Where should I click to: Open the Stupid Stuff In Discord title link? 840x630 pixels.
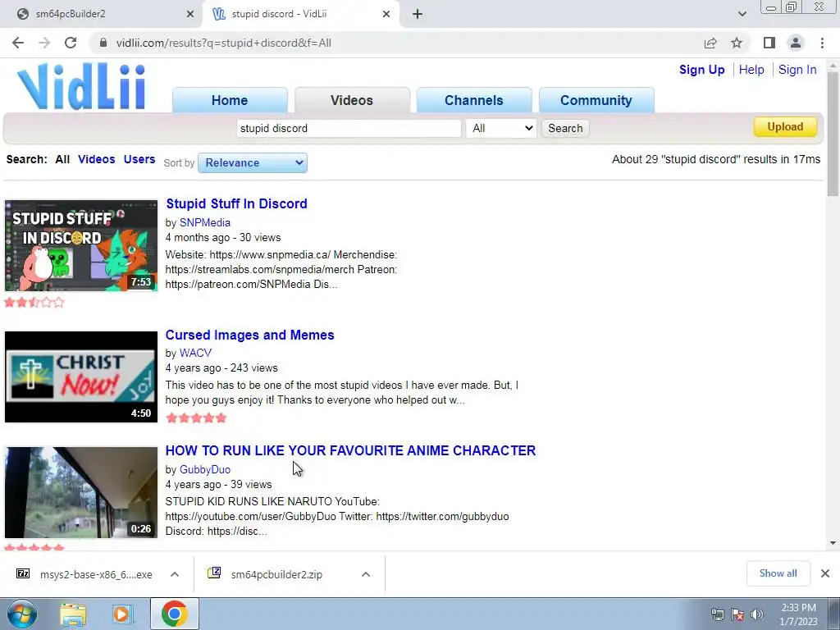point(236,203)
